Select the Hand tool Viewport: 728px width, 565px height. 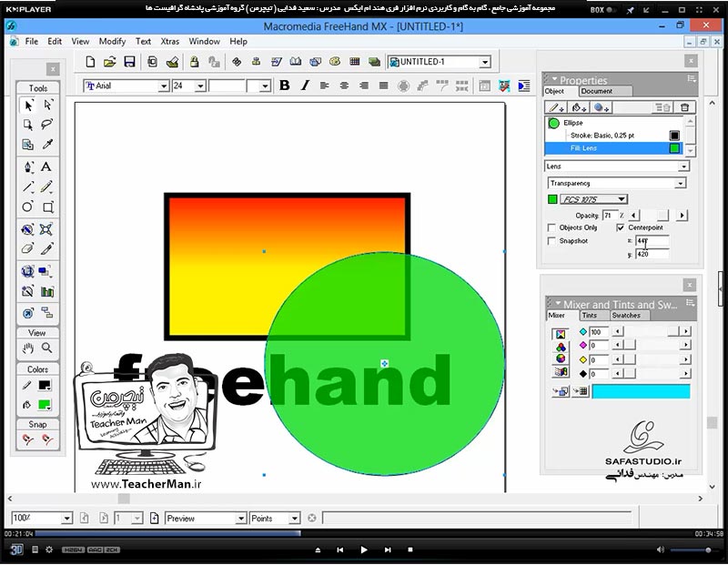coord(28,348)
